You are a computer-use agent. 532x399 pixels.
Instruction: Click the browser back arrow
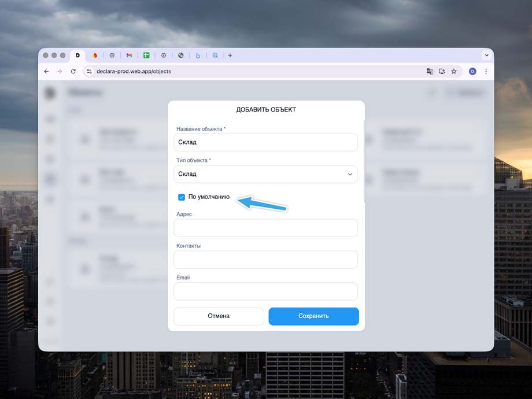(x=46, y=71)
